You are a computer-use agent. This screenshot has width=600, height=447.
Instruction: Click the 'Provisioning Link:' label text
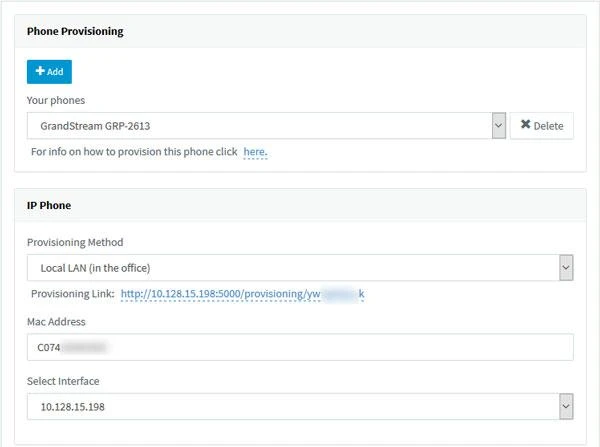[x=72, y=294]
